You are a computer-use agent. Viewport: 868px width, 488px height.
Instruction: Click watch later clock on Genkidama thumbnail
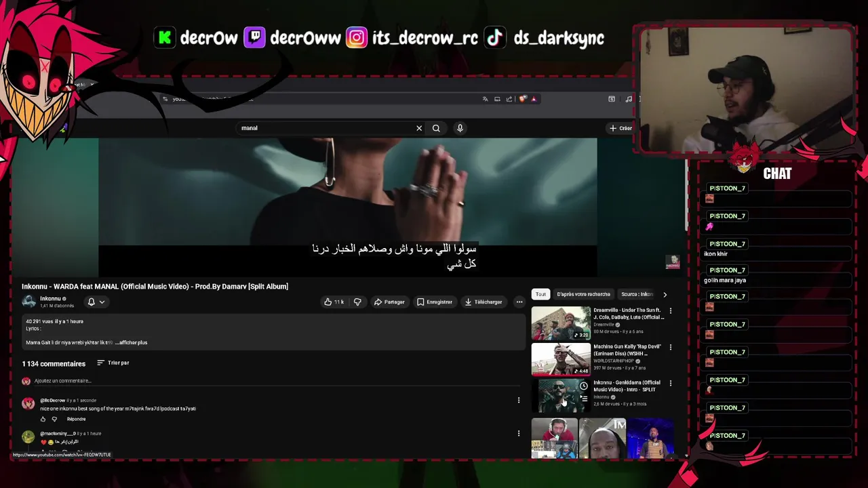click(583, 386)
